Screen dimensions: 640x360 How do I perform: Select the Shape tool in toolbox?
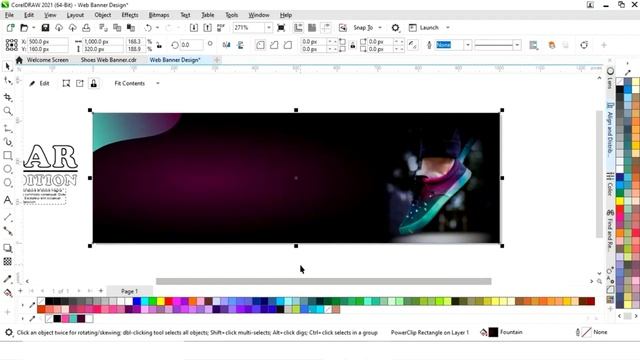[x=8, y=81]
